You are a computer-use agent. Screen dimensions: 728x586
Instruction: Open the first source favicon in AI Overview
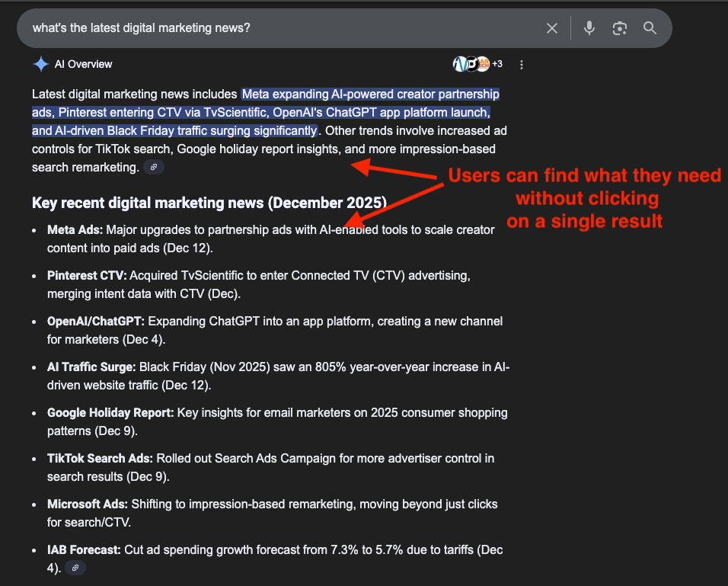[x=459, y=64]
